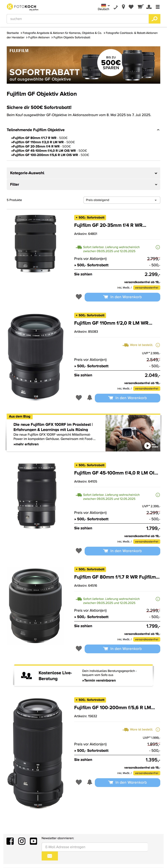
Task: Add GF 20-35mm lens to wishlist heart
Action: point(79,297)
